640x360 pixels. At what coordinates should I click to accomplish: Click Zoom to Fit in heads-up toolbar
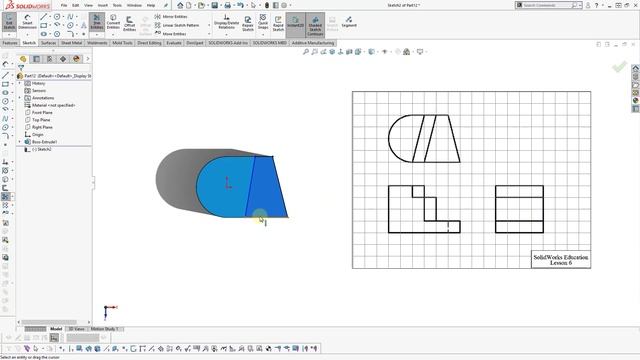(305, 52)
